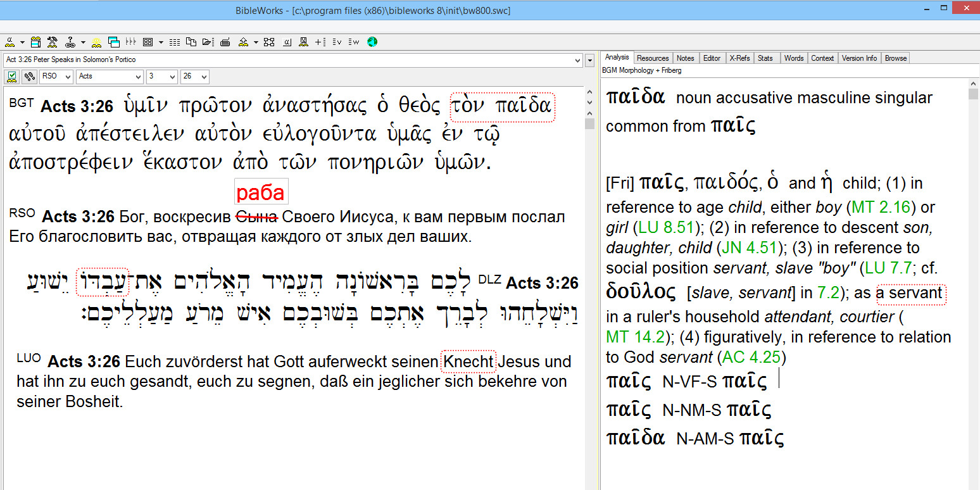The height and width of the screenshot is (490, 980).
Task: Click the LUO version label
Action: [28, 358]
